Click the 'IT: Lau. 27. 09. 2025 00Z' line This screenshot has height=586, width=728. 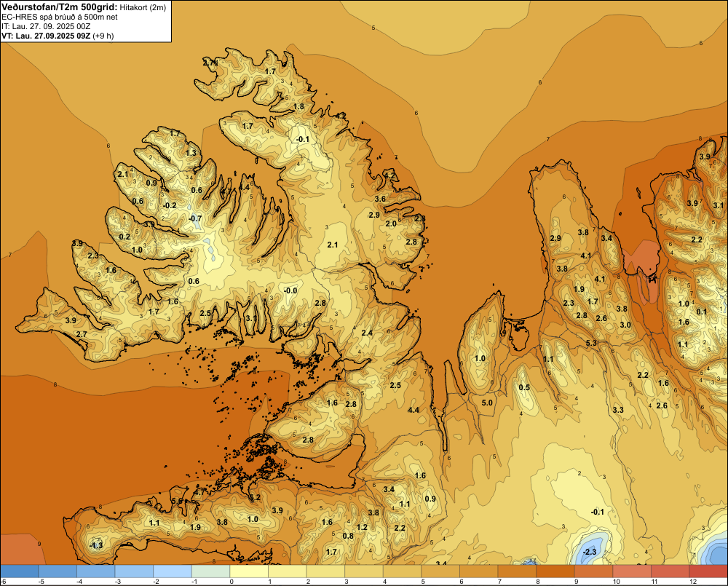(x=46, y=26)
